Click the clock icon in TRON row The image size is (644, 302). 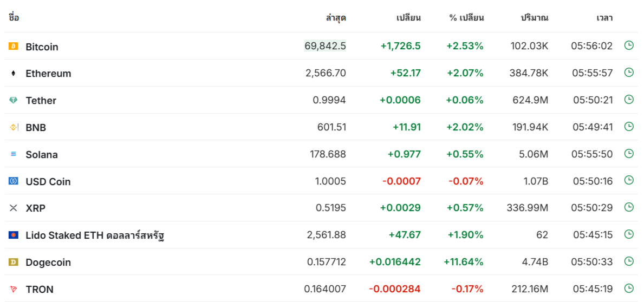coord(629,288)
